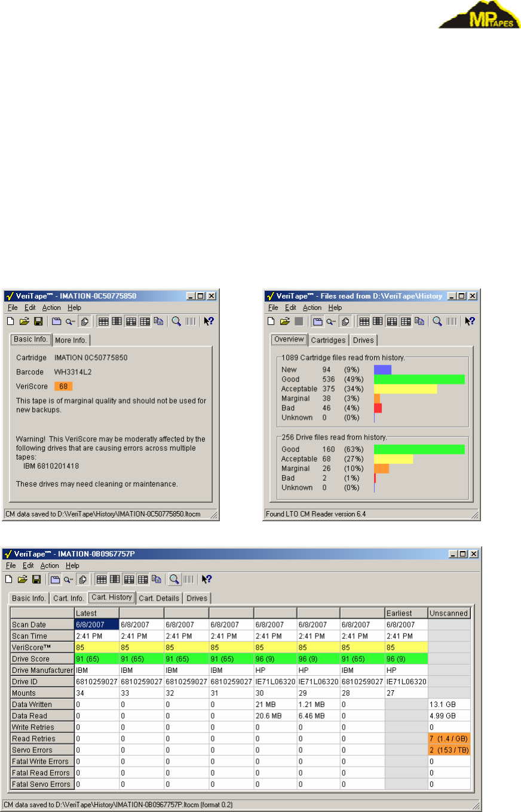Click barcode icon in Files read toolbar
This screenshot has height=812, width=521.
(452, 321)
